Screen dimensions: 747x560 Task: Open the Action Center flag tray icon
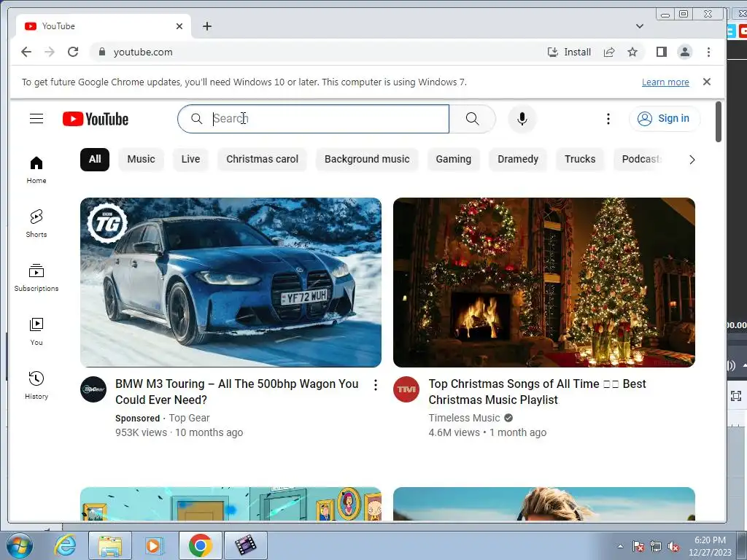tap(638, 547)
